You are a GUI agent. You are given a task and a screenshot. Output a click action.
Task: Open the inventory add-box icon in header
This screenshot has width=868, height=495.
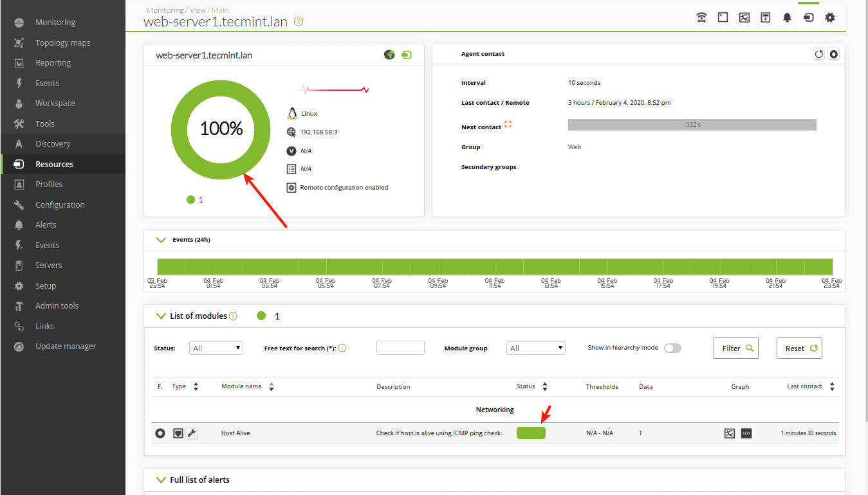pyautogui.click(x=766, y=18)
